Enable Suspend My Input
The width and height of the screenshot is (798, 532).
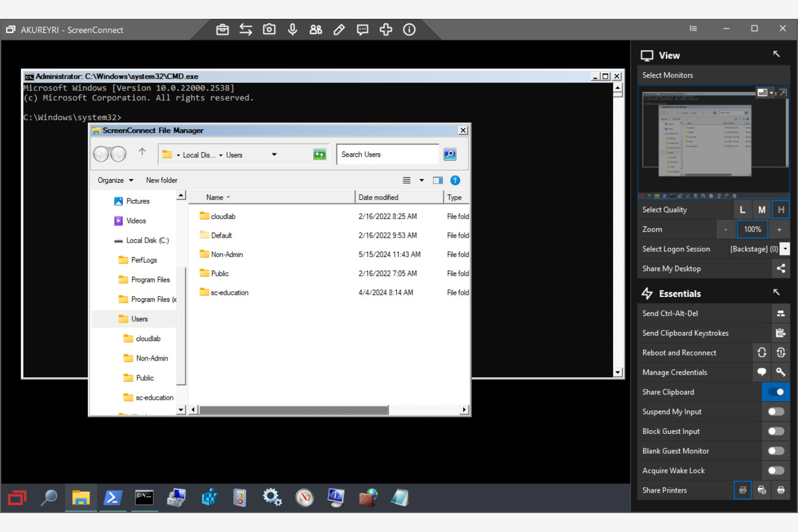point(776,411)
